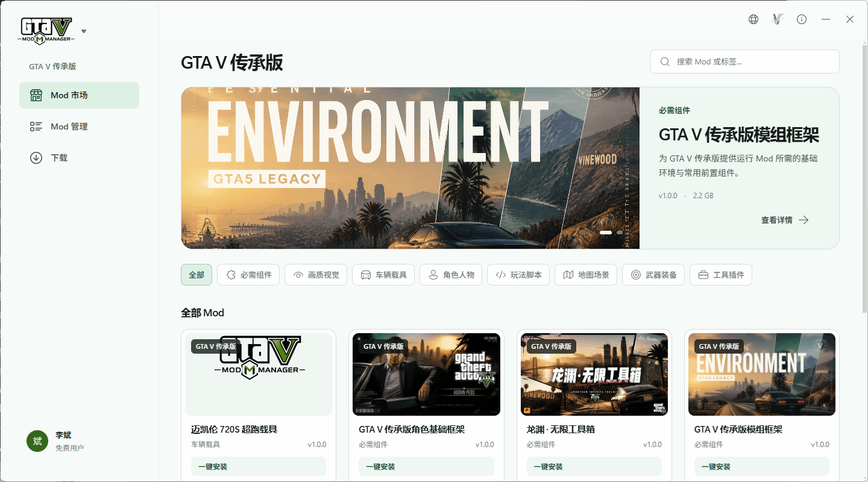The height and width of the screenshot is (482, 868).
Task: Click the green 斌 user avatar
Action: pyautogui.click(x=37, y=441)
